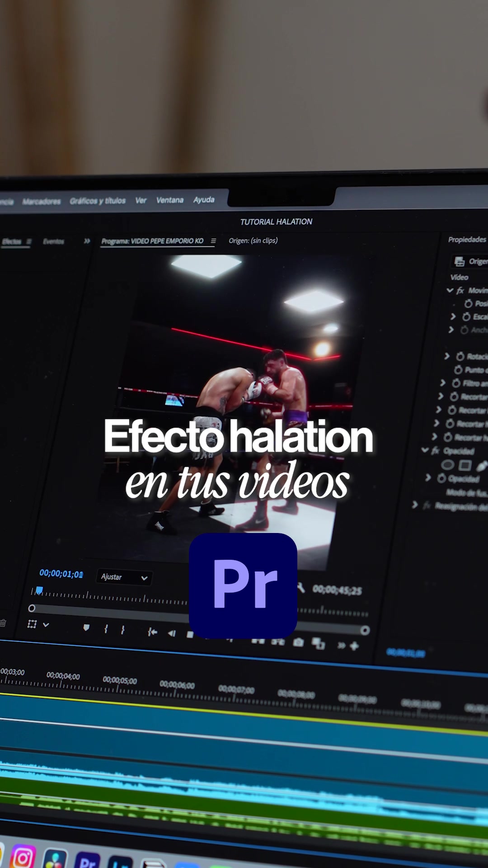Viewport: 488px width, 868px height.
Task: Click the blue playhead on Program monitor ruler
Action: [39, 590]
